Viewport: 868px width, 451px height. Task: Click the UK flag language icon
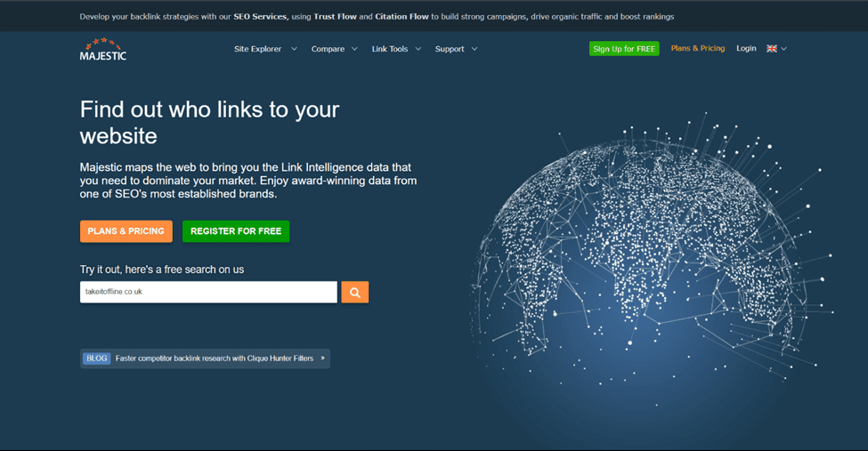coord(772,49)
